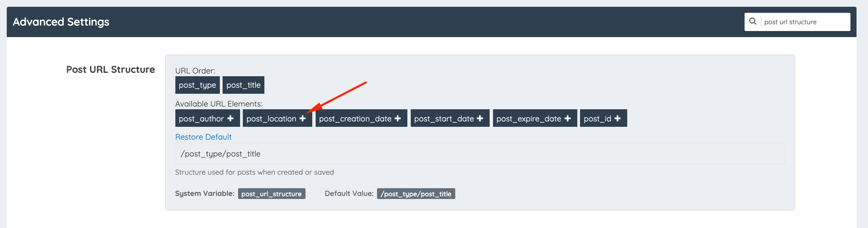The image size is (868, 228).
Task: Click the plus next to post_start_date
Action: point(480,118)
